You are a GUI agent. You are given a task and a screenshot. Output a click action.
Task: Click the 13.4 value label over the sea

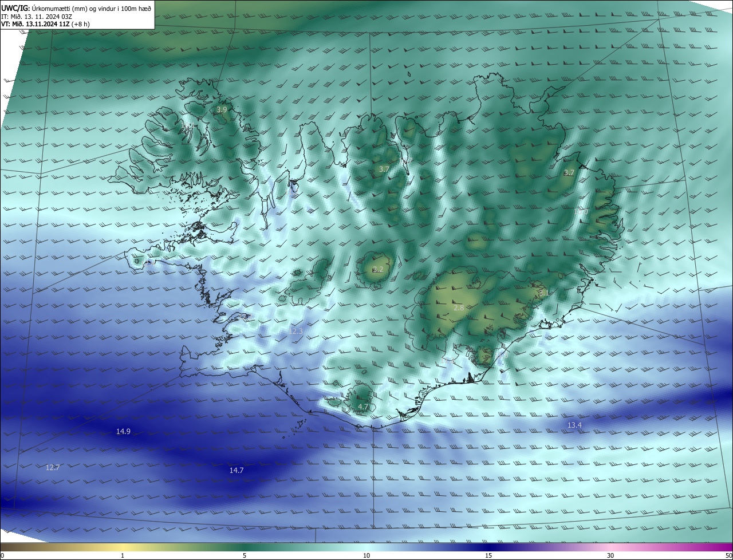point(574,425)
